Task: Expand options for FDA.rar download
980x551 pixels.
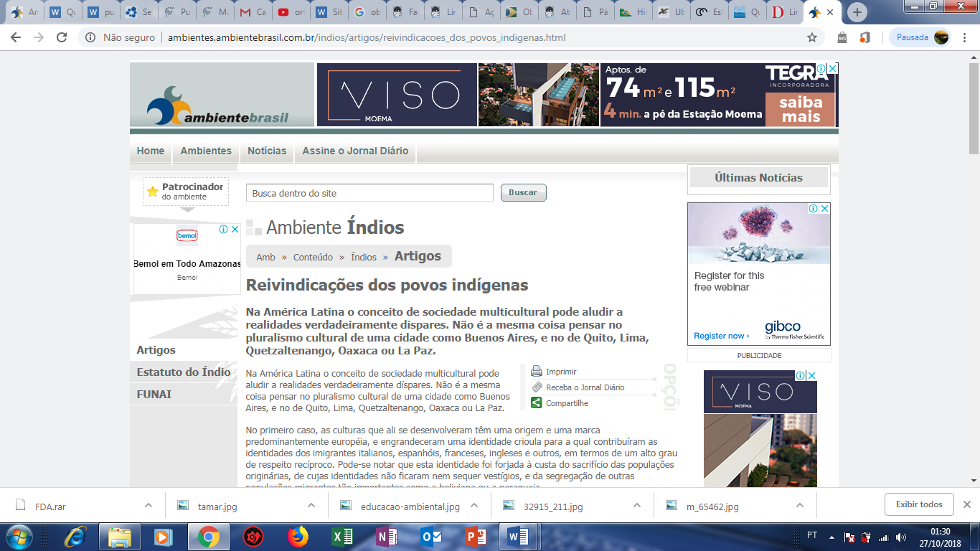Action: click(x=149, y=506)
